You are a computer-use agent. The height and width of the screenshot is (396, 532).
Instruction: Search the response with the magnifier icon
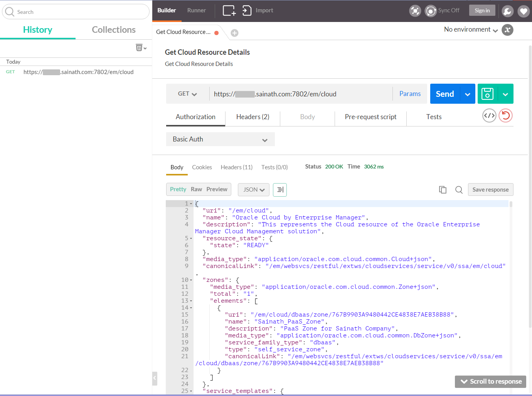(x=459, y=190)
